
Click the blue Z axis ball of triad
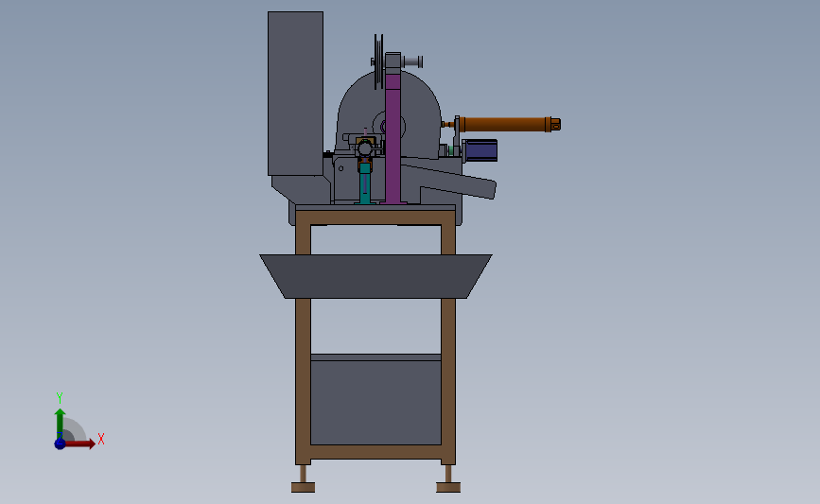pos(60,443)
